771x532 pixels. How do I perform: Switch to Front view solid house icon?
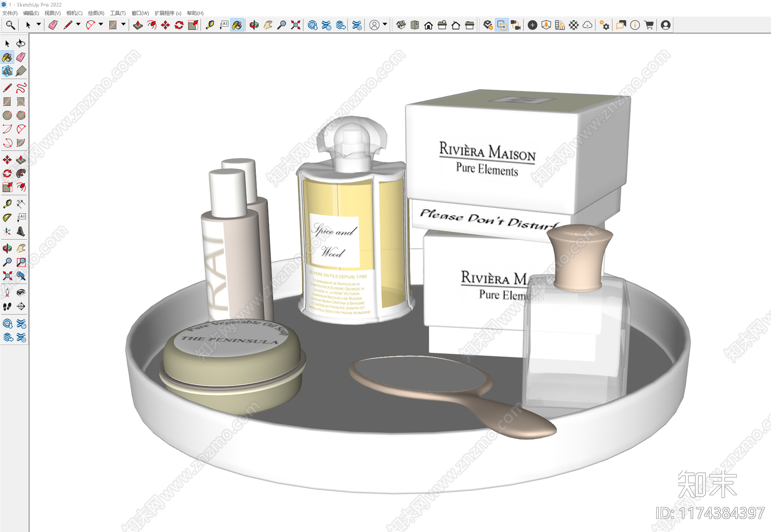pos(428,25)
